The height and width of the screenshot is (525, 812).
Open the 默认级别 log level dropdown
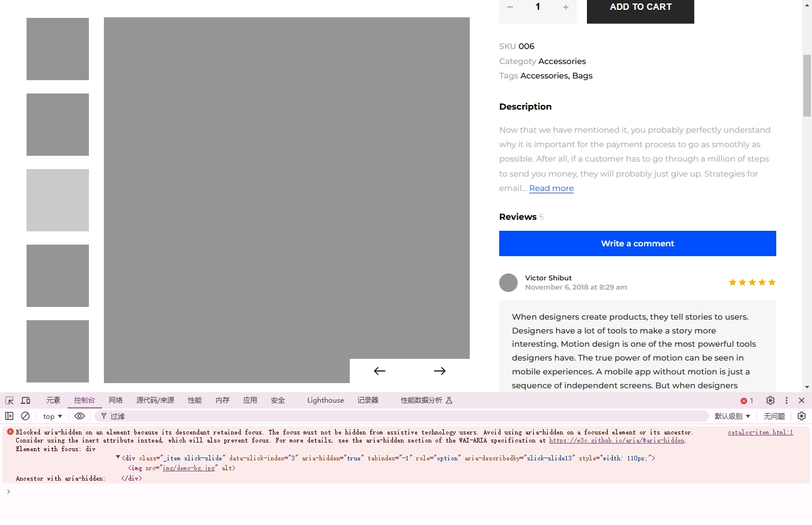[732, 416]
